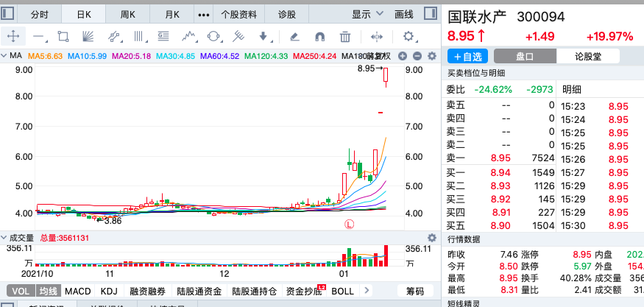
Task: Click the stock name 国联水产
Action: [477, 17]
